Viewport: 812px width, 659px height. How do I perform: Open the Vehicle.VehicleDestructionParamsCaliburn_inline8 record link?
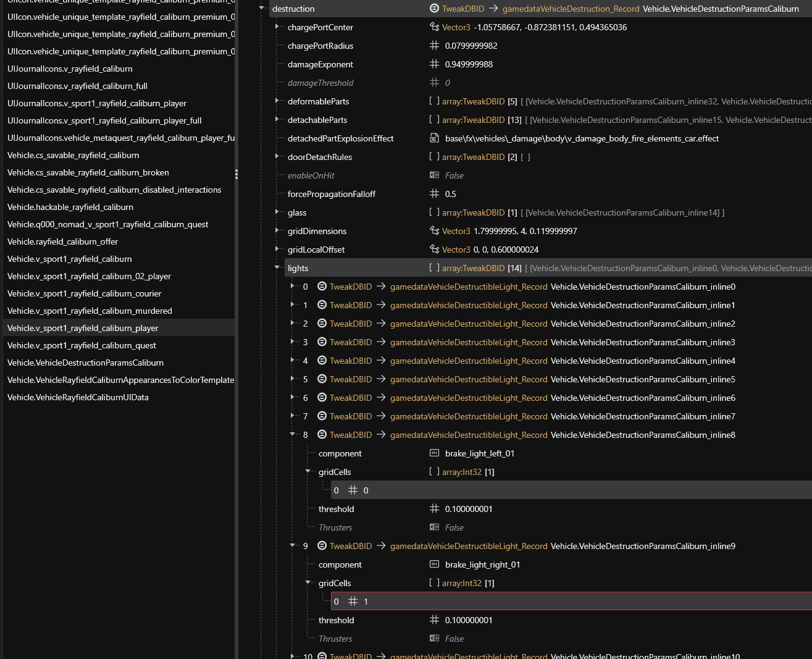643,435
